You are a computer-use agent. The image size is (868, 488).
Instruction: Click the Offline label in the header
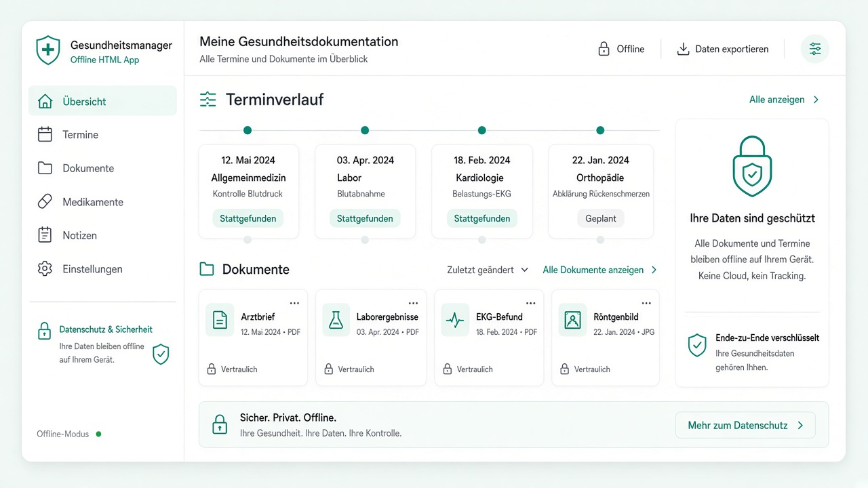pos(631,49)
